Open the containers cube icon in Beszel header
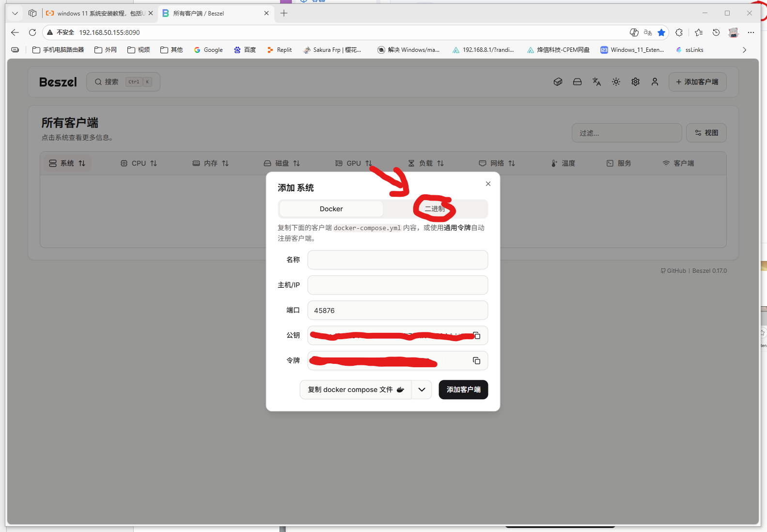 pos(558,82)
